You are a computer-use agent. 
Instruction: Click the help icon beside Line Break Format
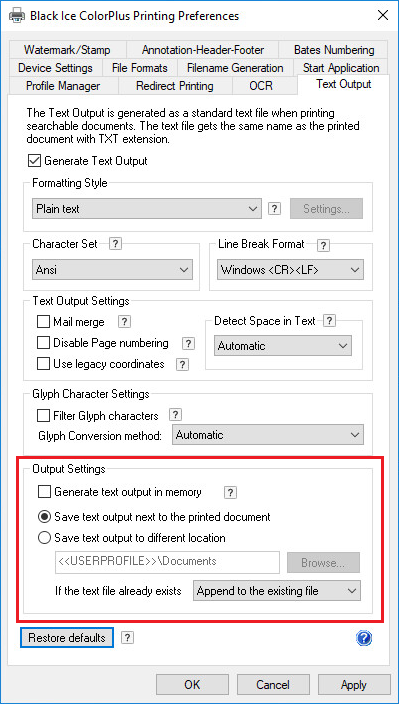click(x=323, y=246)
